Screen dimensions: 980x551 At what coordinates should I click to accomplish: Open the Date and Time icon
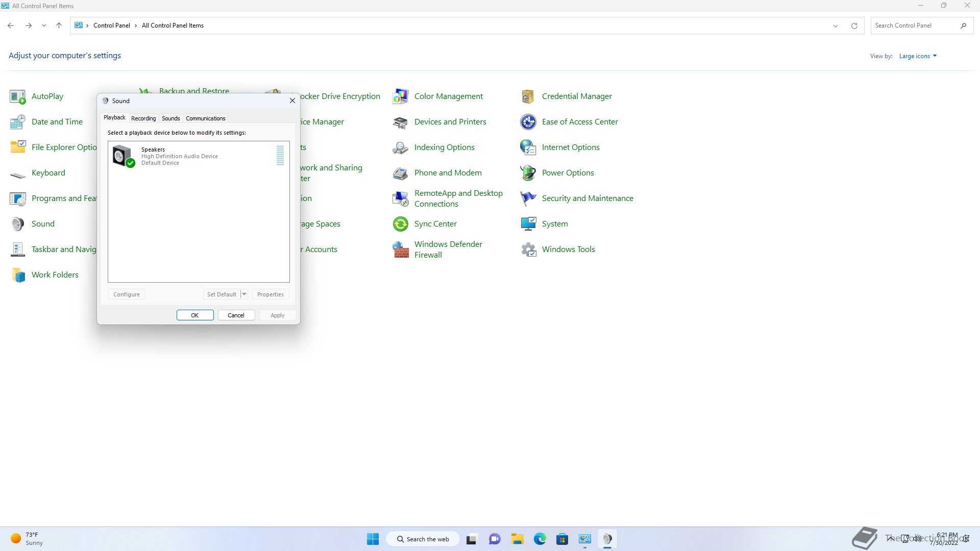(18, 122)
